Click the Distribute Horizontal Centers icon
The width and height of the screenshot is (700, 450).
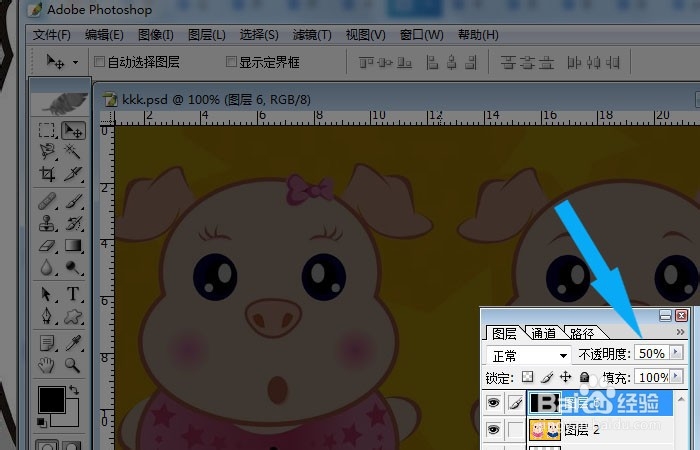[594, 62]
